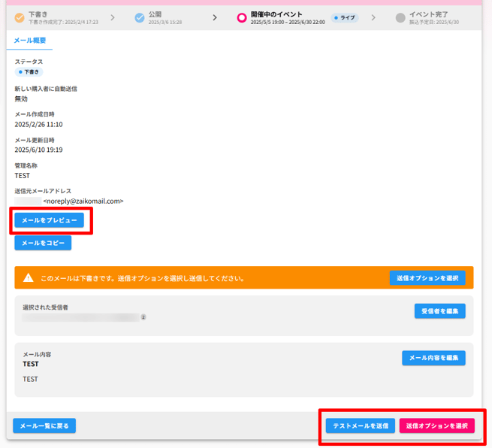Click the メール内容を編集 button
The width and height of the screenshot is (492, 448).
pos(433,358)
